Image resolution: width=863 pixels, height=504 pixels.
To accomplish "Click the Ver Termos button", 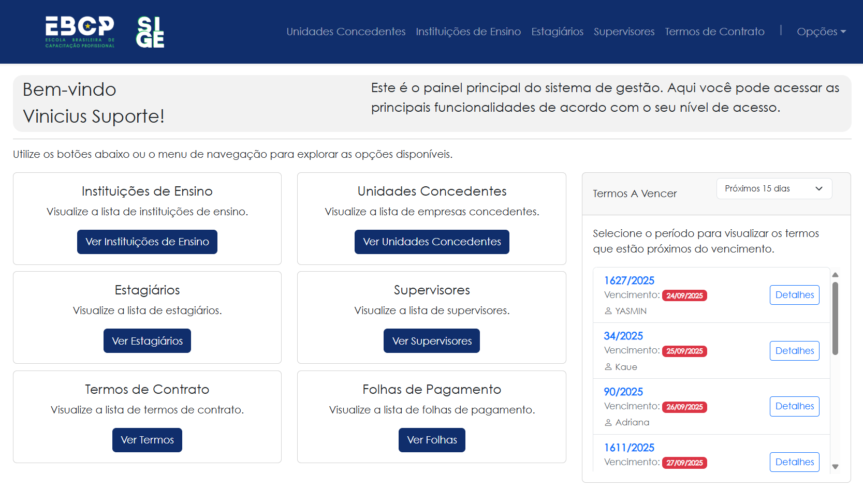I will click(147, 440).
